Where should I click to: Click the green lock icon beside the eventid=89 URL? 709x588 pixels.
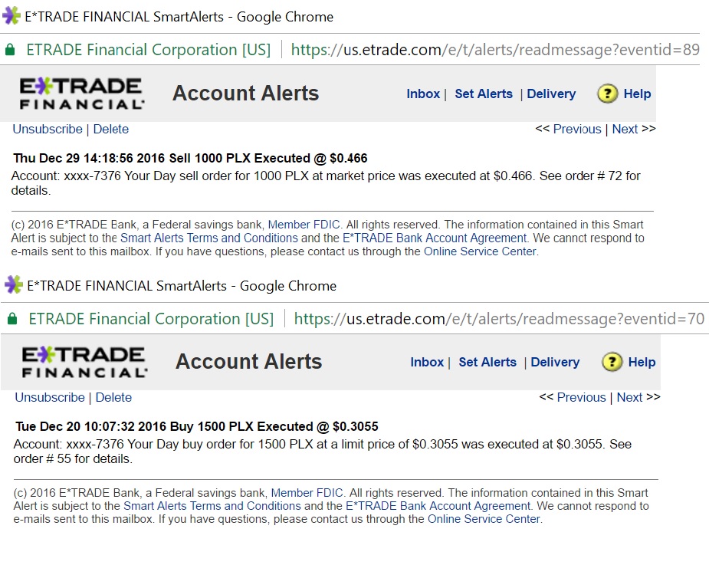(x=10, y=50)
